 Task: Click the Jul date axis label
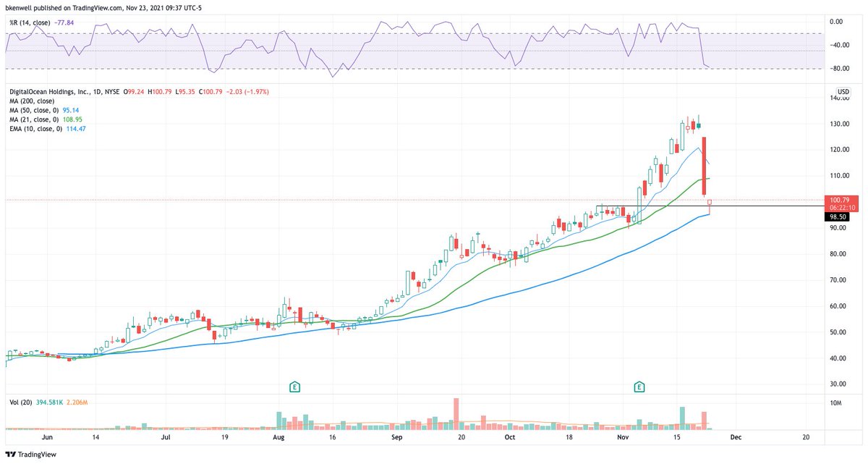pos(166,438)
